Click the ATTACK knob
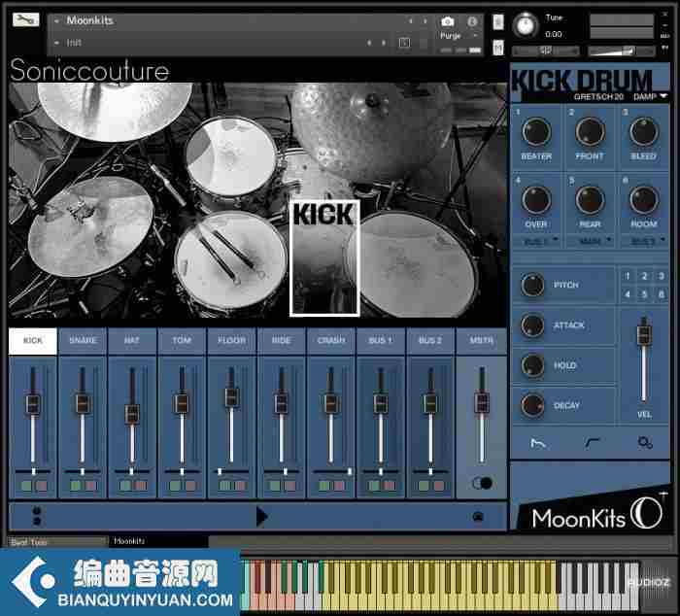 (532, 325)
